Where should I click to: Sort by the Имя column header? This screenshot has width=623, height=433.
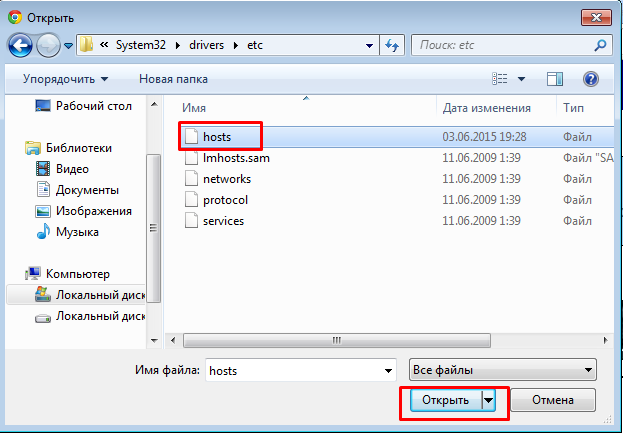click(x=194, y=108)
